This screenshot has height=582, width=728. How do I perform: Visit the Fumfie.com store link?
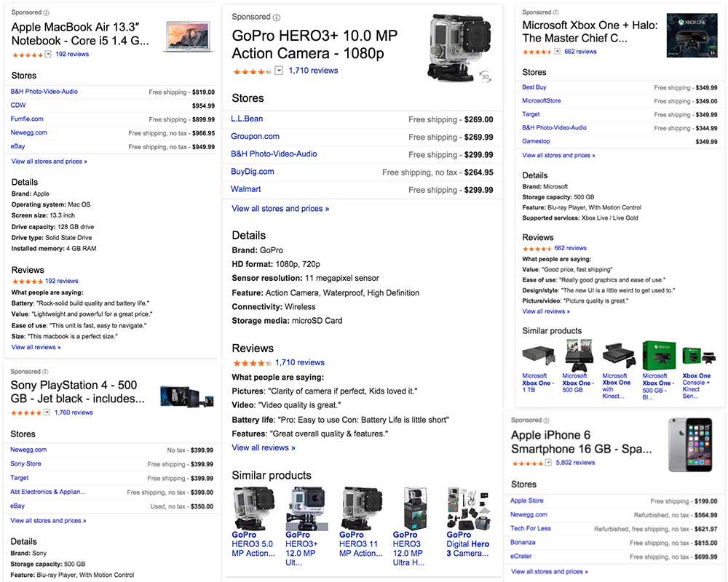27,119
